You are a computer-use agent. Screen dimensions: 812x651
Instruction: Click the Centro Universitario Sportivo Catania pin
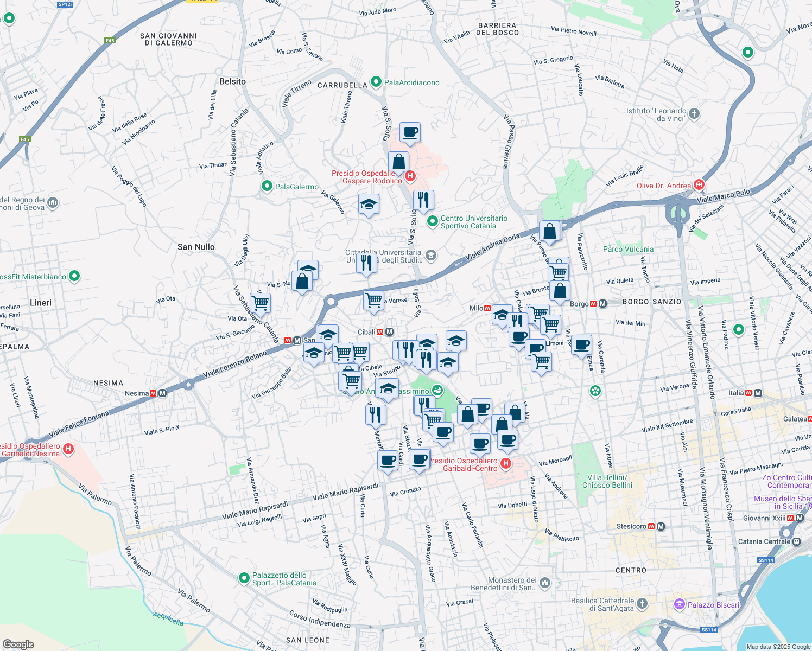(433, 221)
